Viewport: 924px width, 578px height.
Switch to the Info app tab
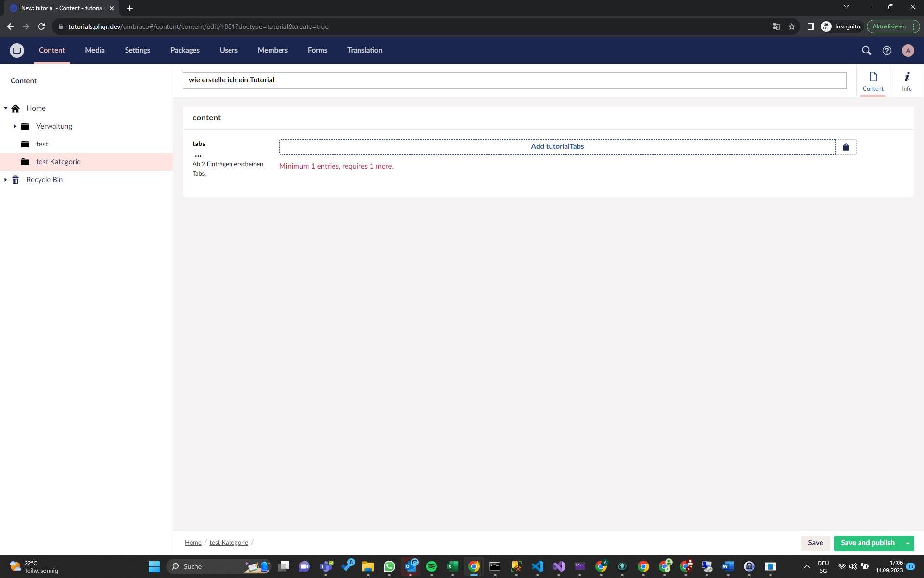[907, 81]
